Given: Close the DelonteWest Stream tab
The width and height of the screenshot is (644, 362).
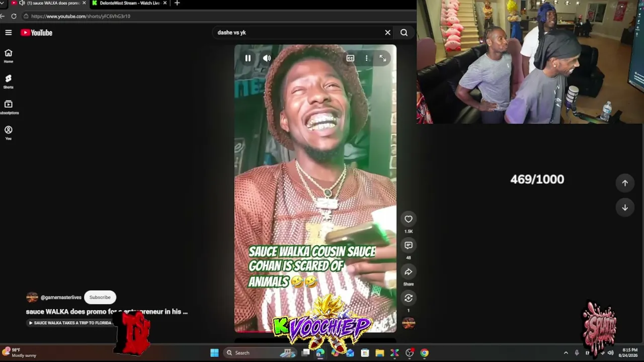Looking at the screenshot, I should click(165, 3).
